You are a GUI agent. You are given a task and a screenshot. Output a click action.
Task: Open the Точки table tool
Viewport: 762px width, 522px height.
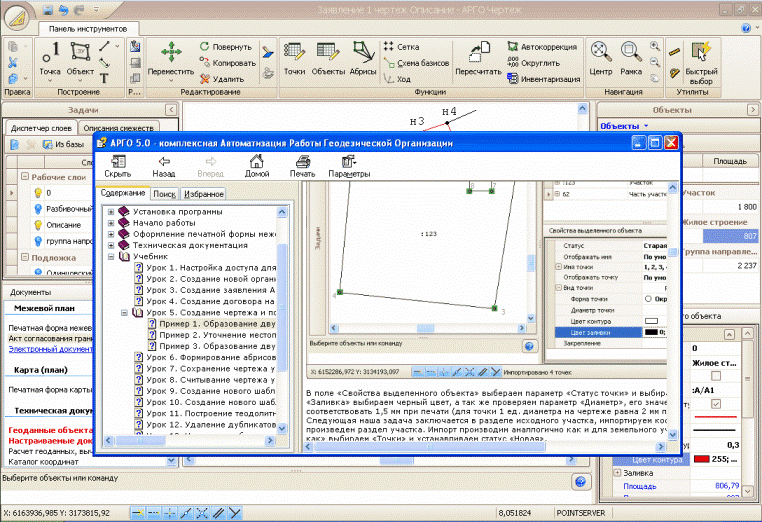click(x=294, y=58)
